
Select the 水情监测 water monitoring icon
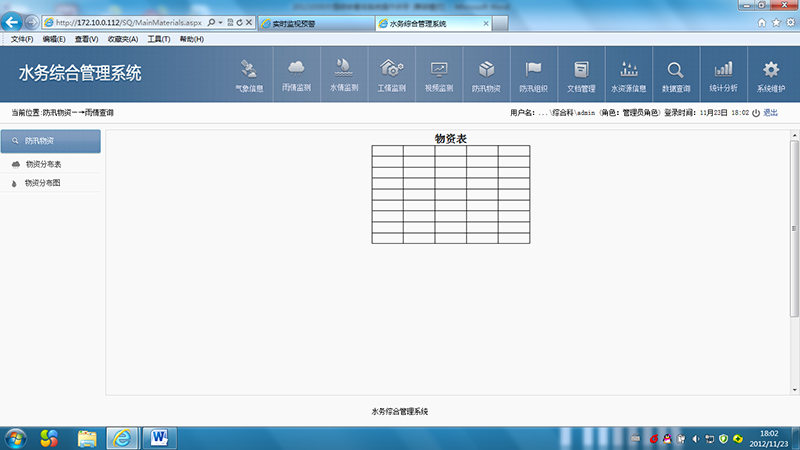pos(343,75)
